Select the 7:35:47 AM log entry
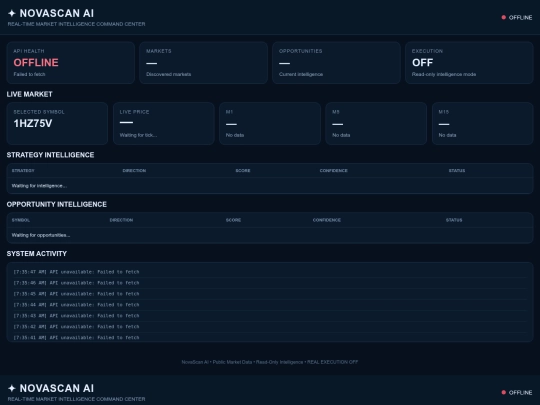The image size is (540, 405). pos(270,272)
